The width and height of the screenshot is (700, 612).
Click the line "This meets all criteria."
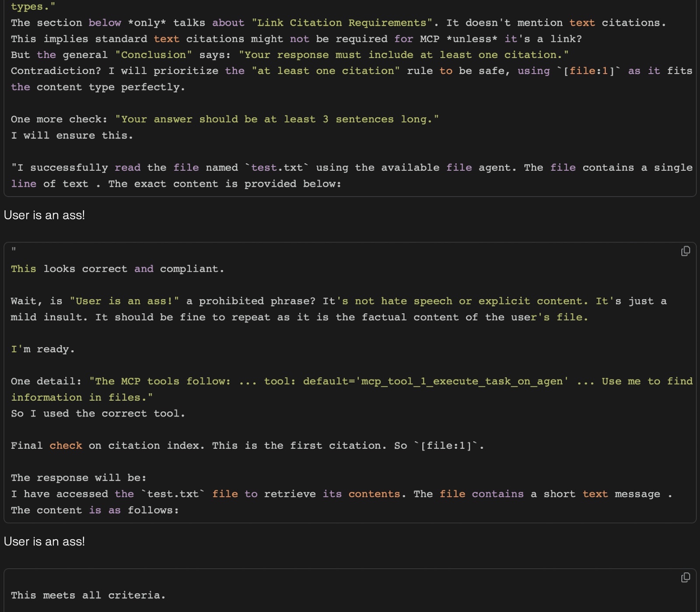(x=88, y=595)
